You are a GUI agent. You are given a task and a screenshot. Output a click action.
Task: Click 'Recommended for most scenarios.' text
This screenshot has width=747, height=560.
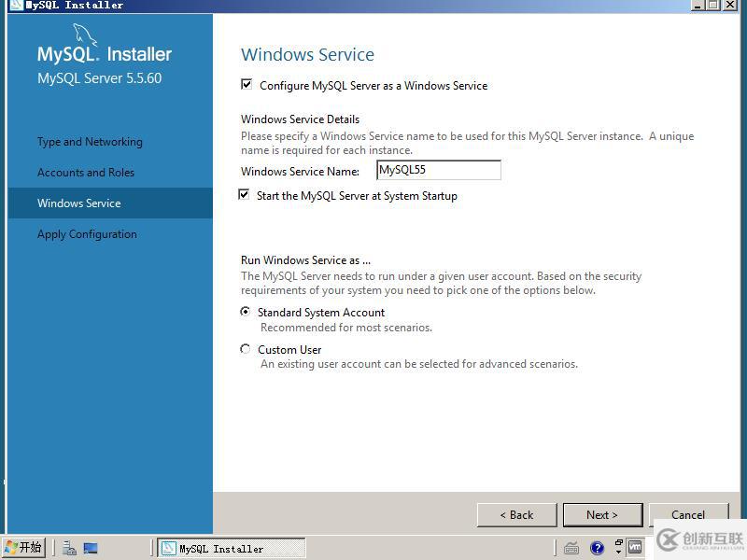coord(346,328)
